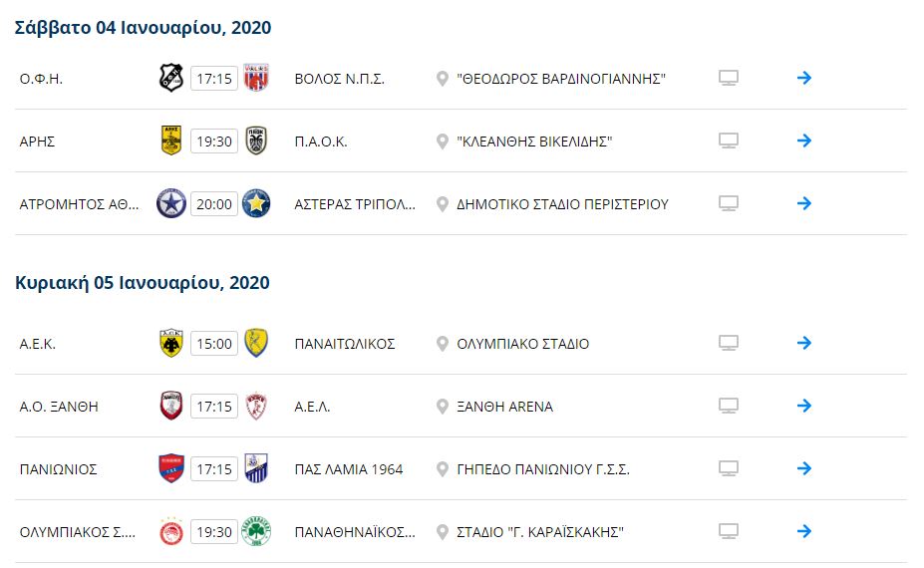Image resolution: width=924 pixels, height=568 pixels.
Task: Click the TV broadcast icon for ΑΡΗΣ match
Action: pos(729,141)
